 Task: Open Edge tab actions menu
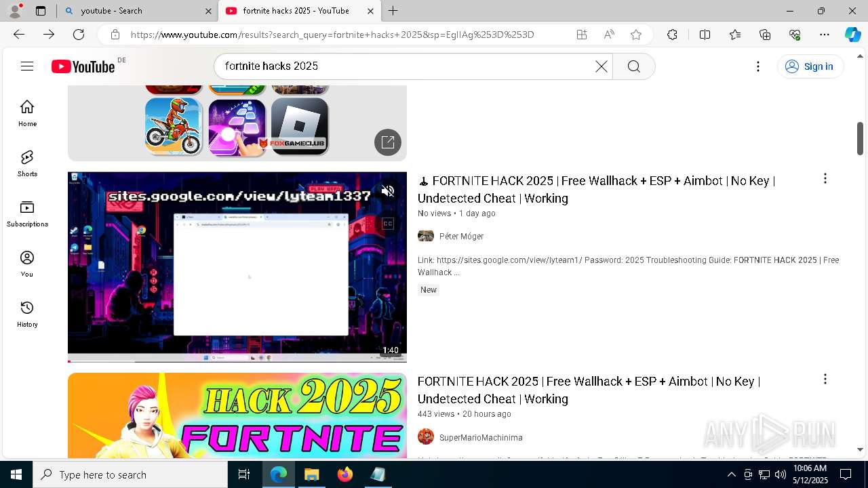(x=41, y=11)
